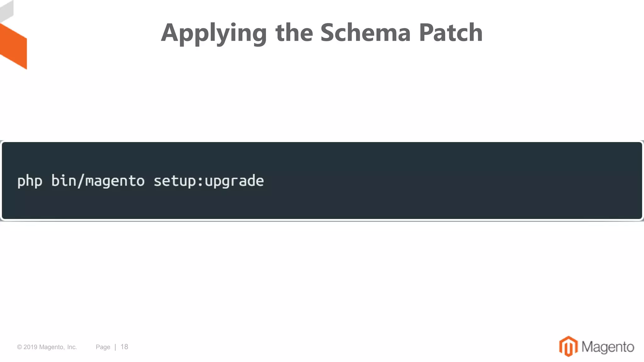Click the word 'Patch' in the title

(451, 32)
